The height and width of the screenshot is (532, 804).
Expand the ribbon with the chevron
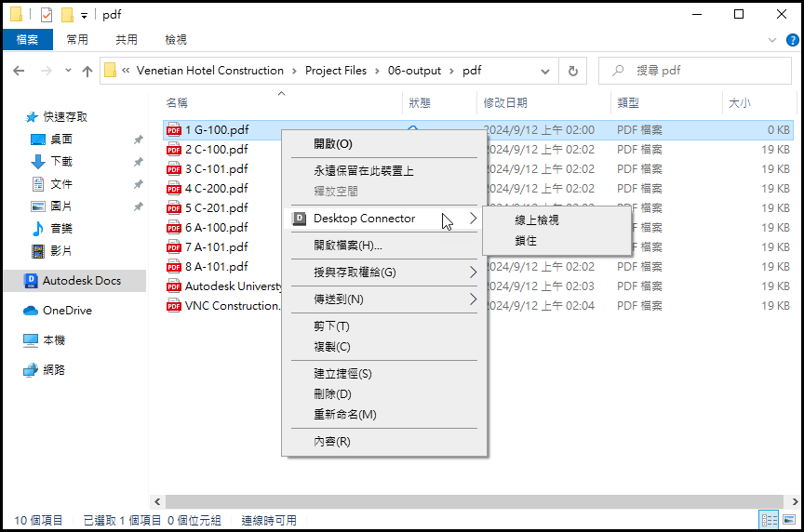pos(772,40)
